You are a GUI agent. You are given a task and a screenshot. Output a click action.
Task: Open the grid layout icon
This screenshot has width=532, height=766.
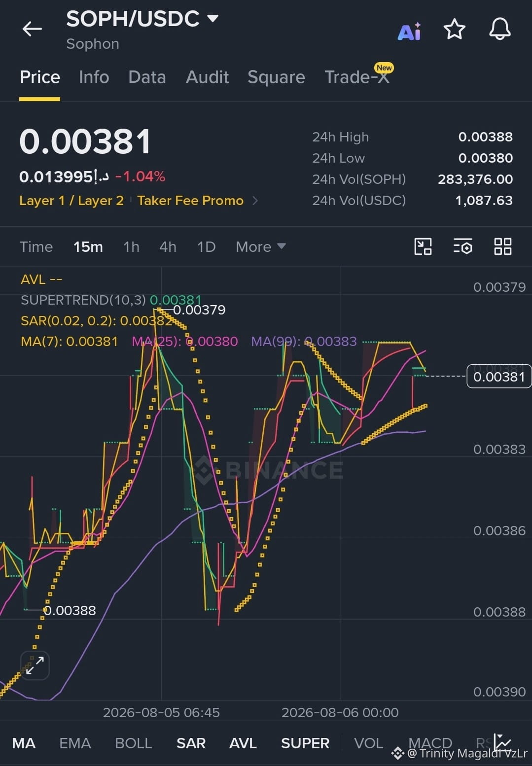point(502,246)
